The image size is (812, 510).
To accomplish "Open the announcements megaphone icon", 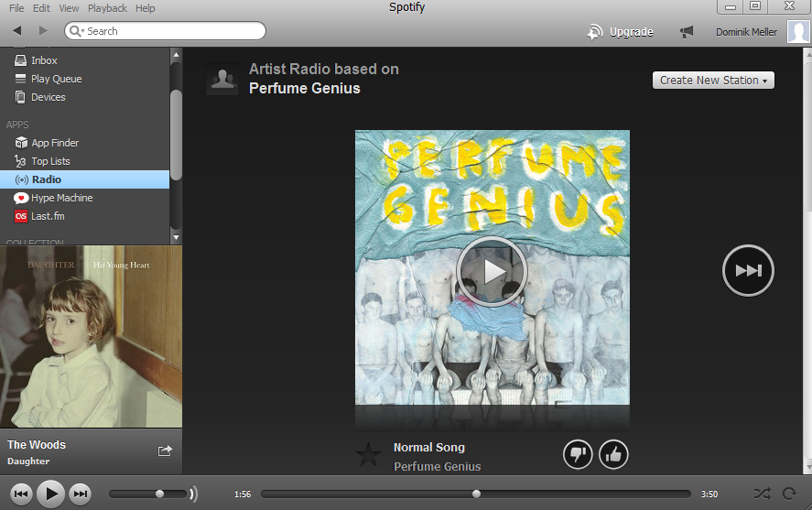I will [x=686, y=32].
